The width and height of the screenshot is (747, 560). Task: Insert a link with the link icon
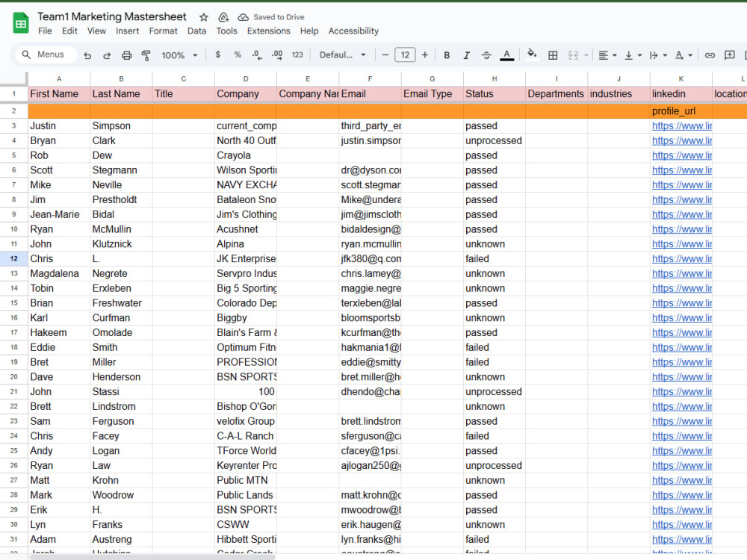(710, 55)
